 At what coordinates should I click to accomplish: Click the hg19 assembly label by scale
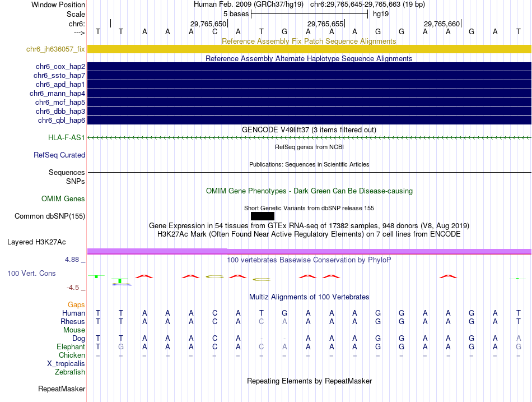[x=381, y=14]
